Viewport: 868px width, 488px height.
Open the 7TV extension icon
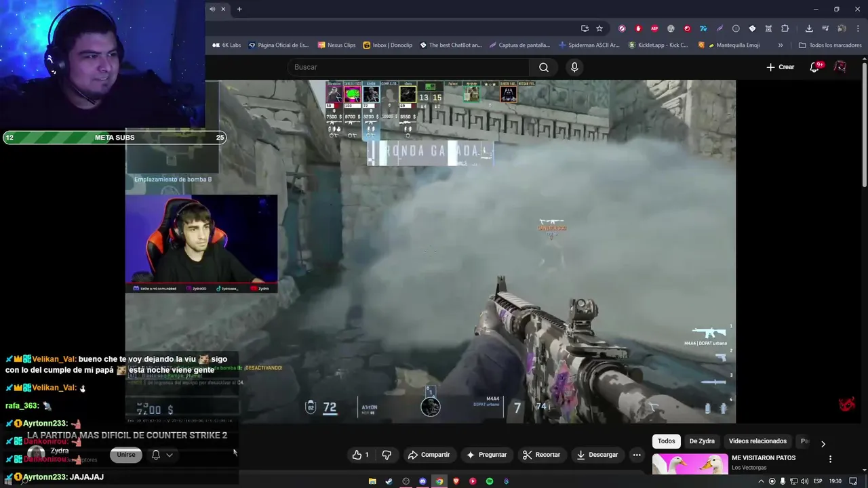click(x=703, y=28)
